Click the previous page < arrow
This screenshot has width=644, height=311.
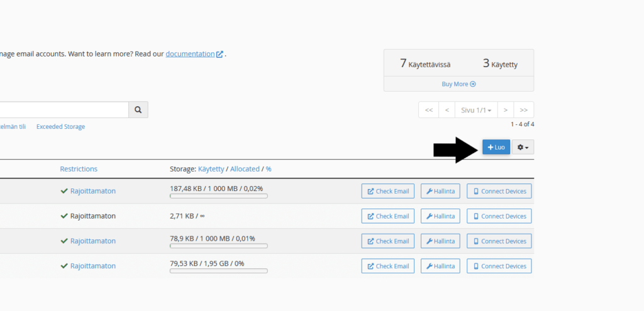pos(447,110)
